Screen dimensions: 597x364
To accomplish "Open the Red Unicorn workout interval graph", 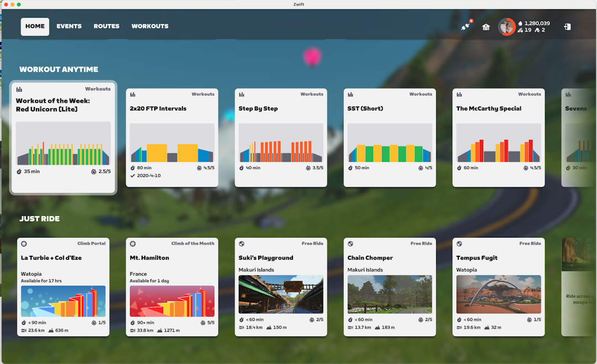I will (63, 144).
